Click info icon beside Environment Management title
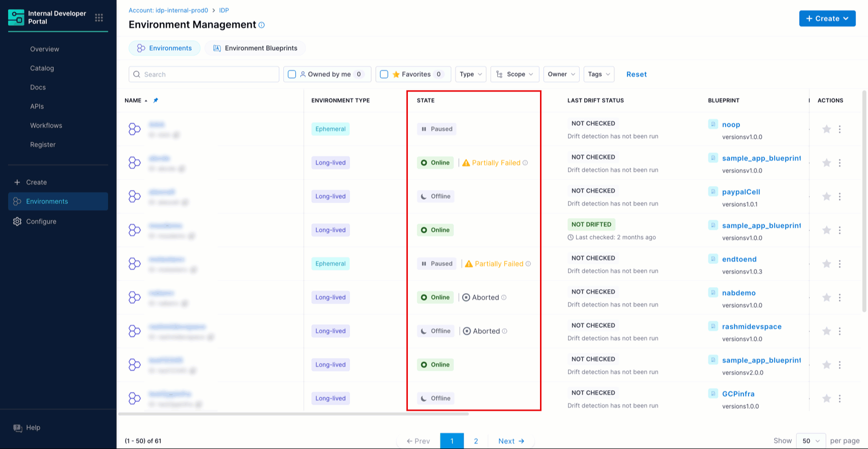This screenshot has height=449, width=868. click(262, 25)
